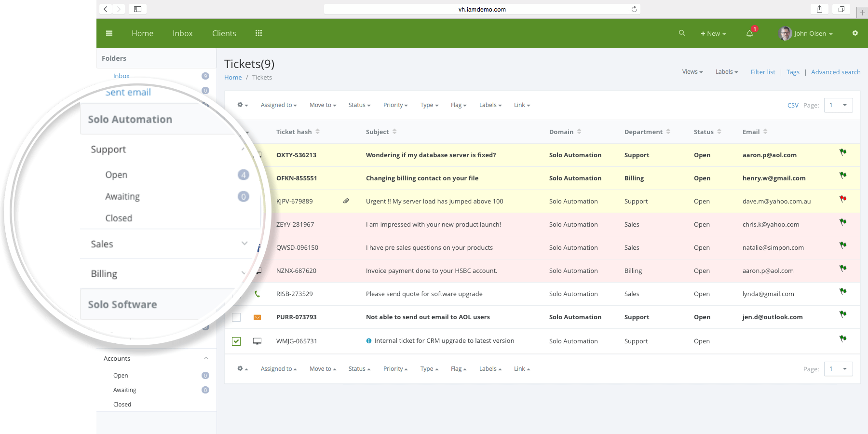Export tickets using the CSV link
Screen dimensions: 868x434
coord(793,105)
